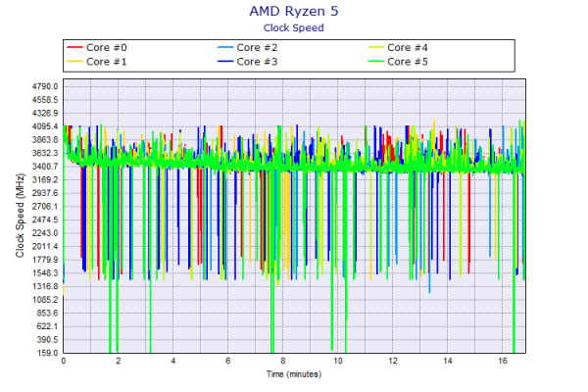Click the 3632.3 y-axis value
The image size is (588, 392).
(x=45, y=153)
